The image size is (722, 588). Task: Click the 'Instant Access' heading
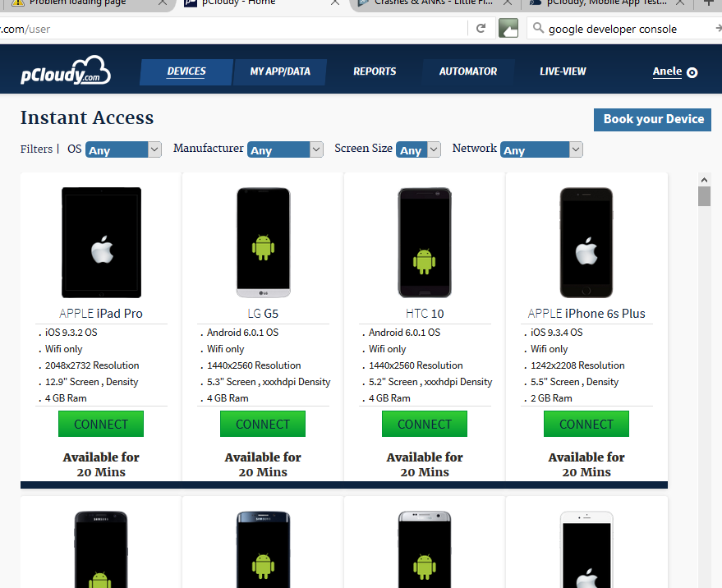click(87, 118)
